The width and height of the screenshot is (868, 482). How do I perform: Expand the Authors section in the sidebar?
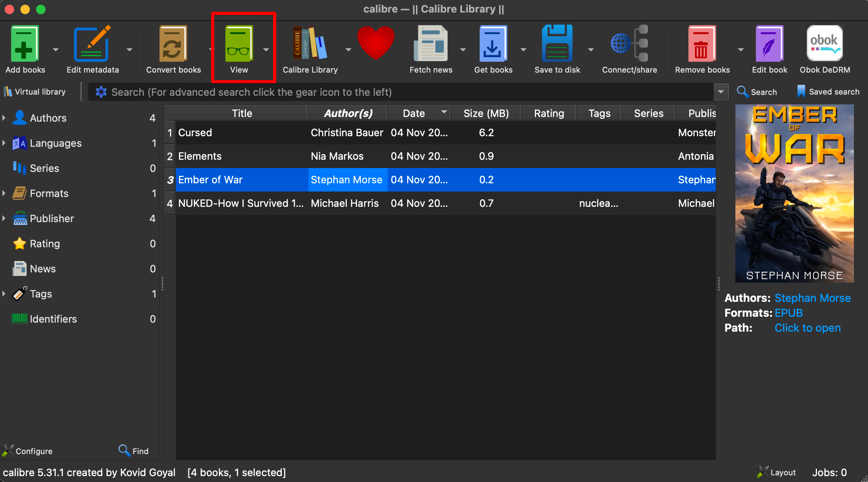pyautogui.click(x=4, y=118)
